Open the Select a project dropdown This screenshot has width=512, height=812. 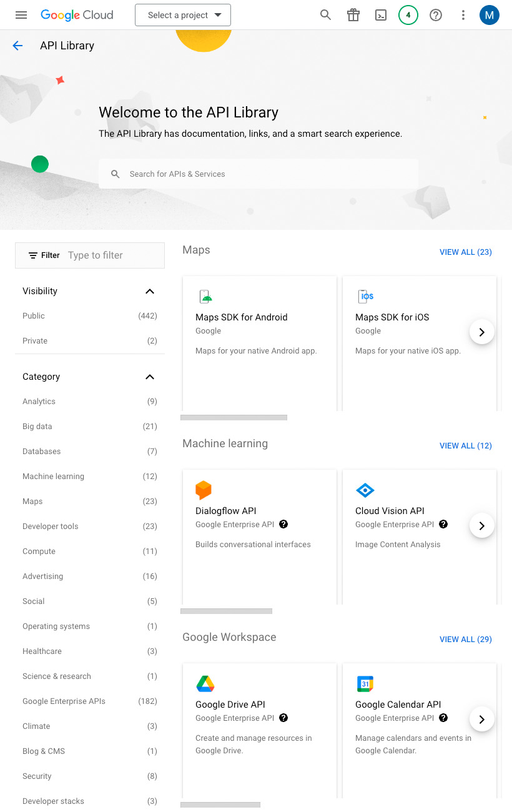pyautogui.click(x=183, y=15)
